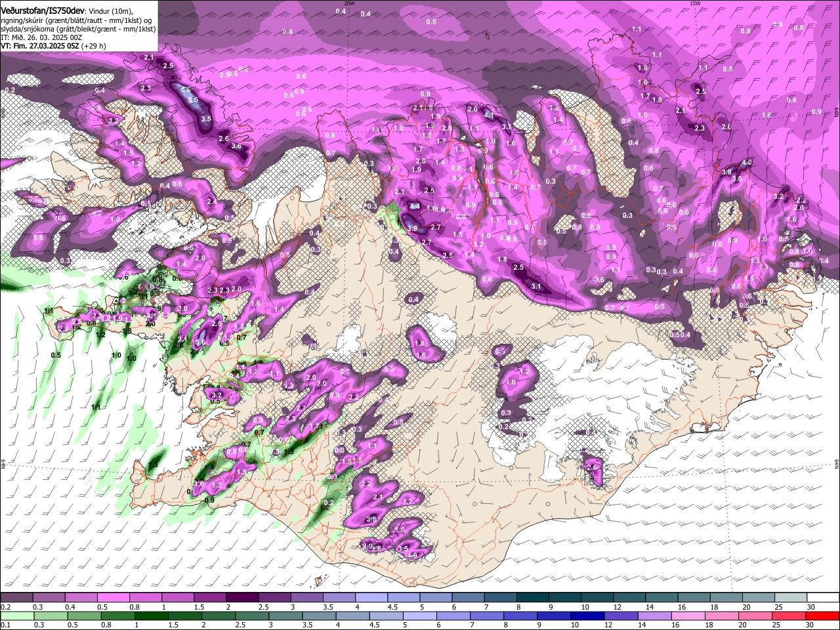Click the deep blue bottom-row swatch labeled 10
Image resolution: width=840 pixels, height=630 pixels.
tap(586, 616)
